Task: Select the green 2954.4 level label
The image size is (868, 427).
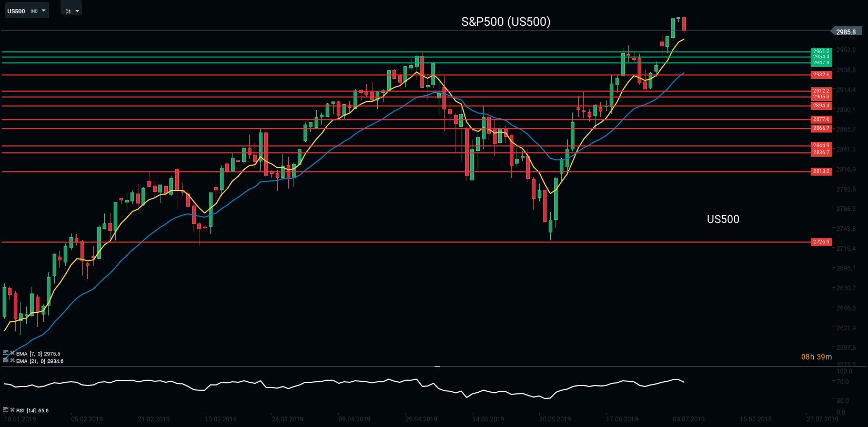Action: pyautogui.click(x=821, y=57)
